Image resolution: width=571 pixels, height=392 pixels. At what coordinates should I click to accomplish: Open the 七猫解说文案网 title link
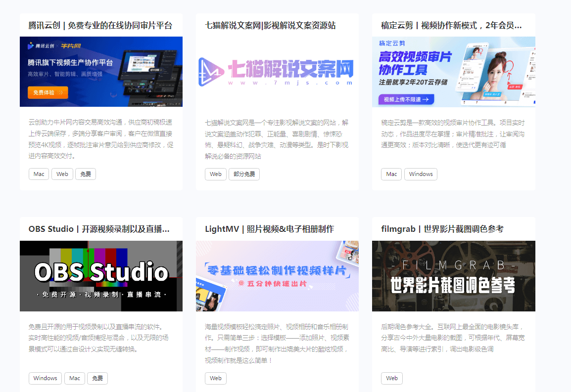(x=270, y=25)
